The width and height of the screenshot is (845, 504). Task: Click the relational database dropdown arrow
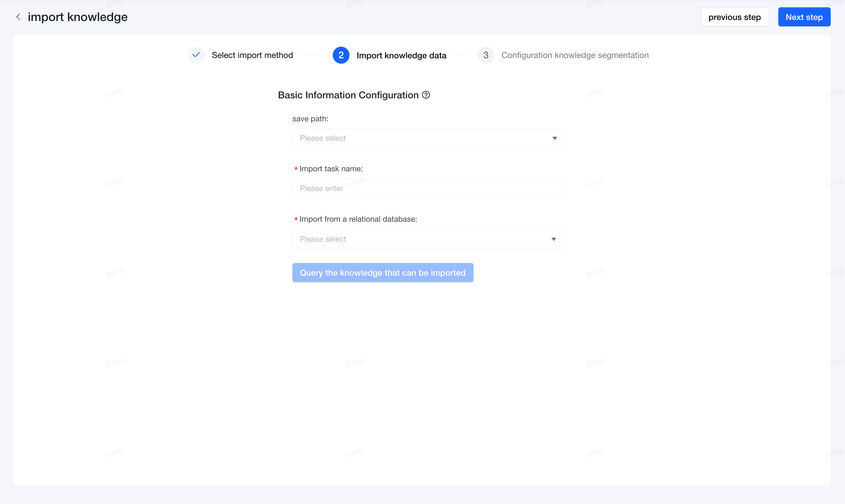(554, 239)
